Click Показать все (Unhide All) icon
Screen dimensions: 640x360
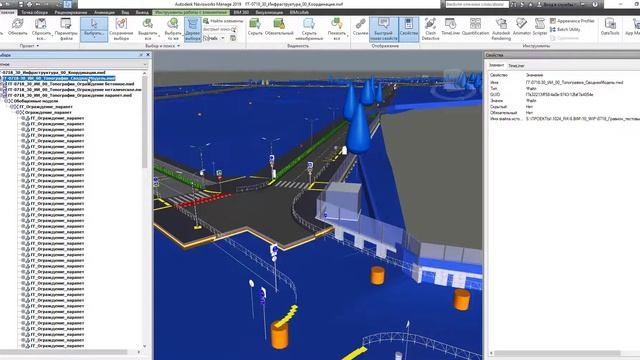[x=336, y=29]
